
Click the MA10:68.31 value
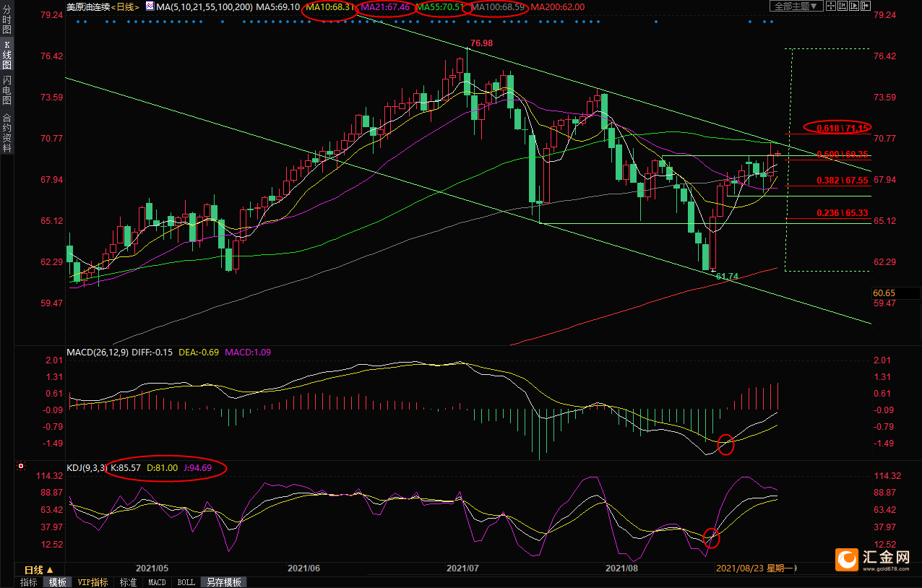329,7
